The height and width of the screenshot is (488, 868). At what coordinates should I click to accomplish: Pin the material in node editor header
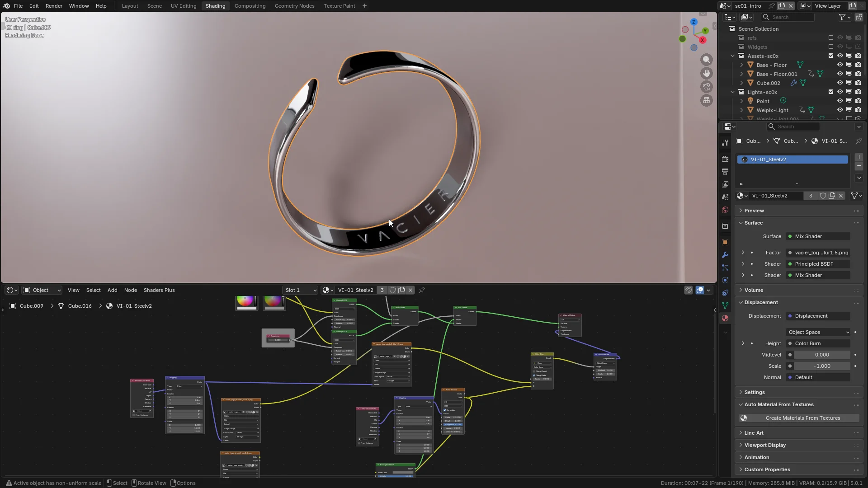point(422,290)
